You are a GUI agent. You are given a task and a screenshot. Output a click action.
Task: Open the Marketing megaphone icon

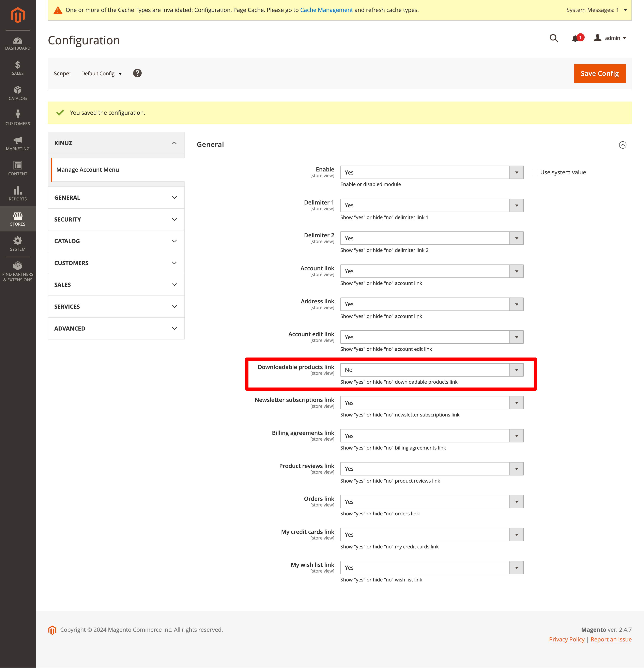point(18,143)
